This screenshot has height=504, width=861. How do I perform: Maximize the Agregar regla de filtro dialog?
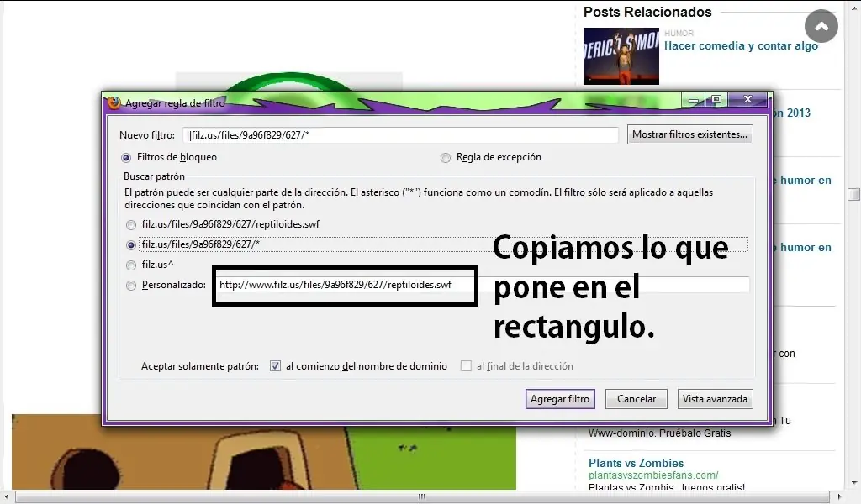[716, 100]
